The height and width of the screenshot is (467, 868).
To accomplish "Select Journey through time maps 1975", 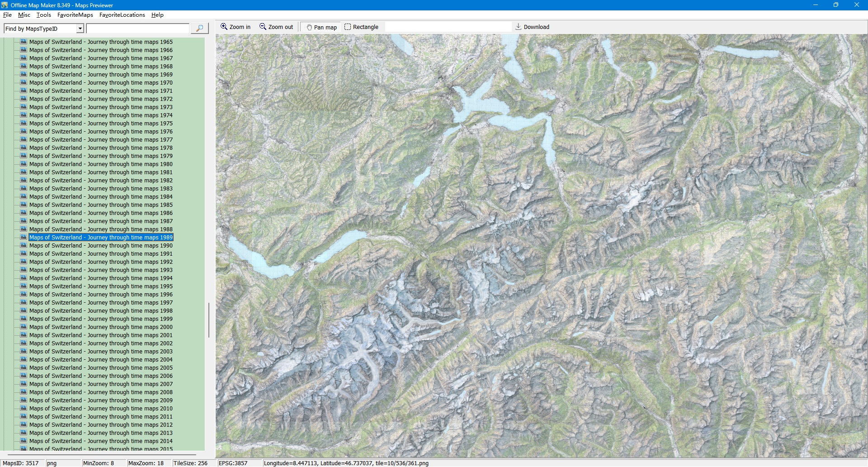I will tap(101, 124).
